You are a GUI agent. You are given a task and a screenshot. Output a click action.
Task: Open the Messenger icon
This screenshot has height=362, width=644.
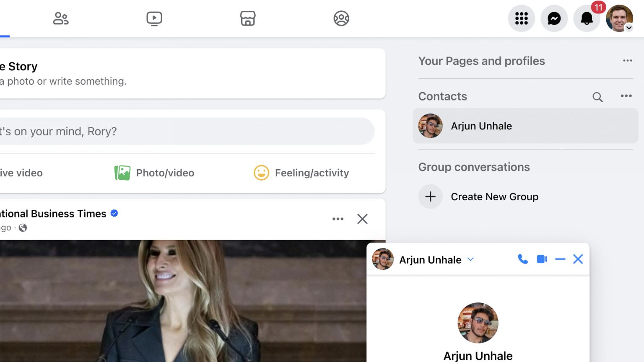tap(554, 18)
